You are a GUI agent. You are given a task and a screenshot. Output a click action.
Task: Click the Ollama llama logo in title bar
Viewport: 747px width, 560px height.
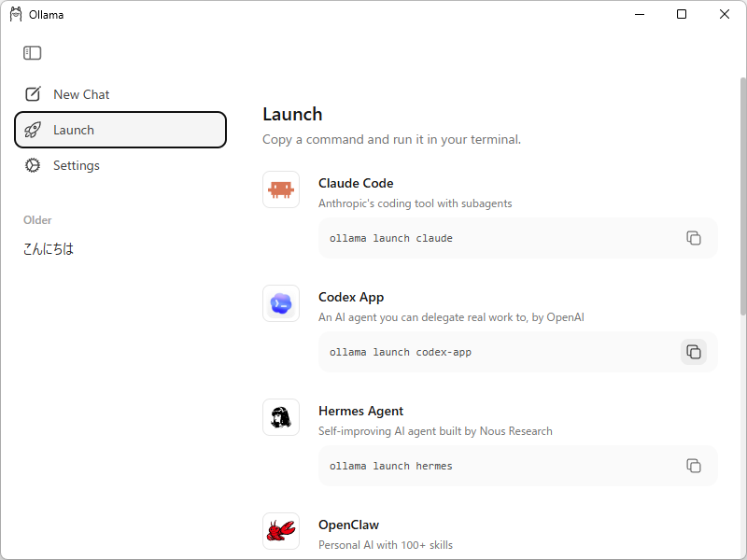click(x=16, y=14)
